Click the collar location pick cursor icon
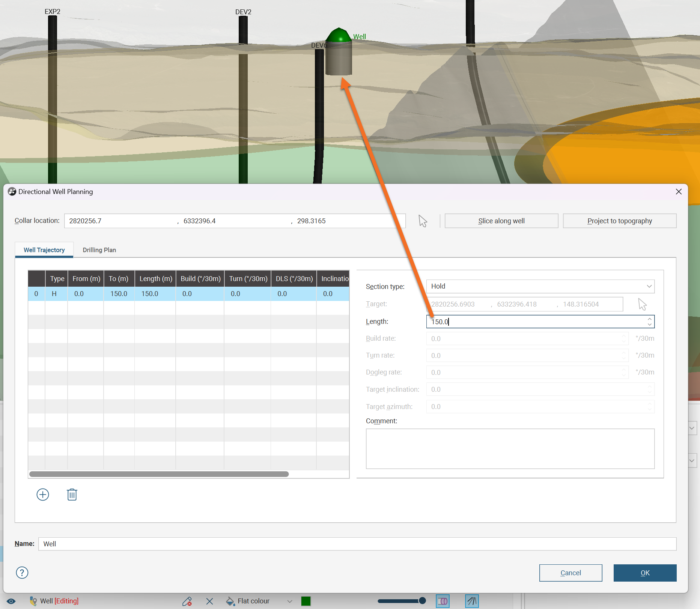 tap(423, 221)
